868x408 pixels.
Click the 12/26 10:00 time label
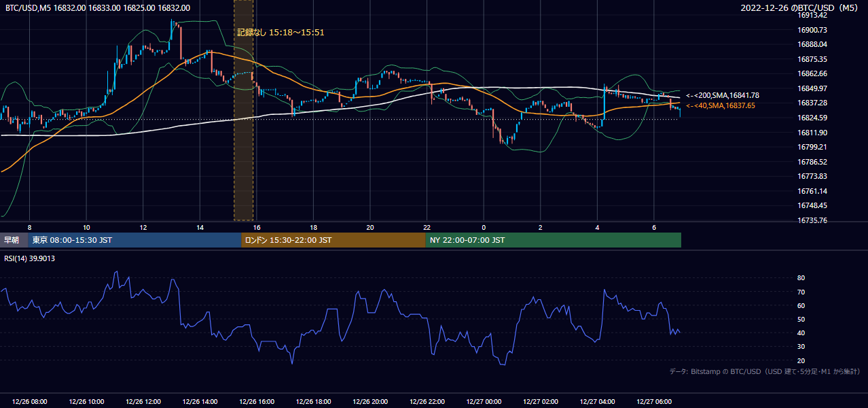click(86, 402)
